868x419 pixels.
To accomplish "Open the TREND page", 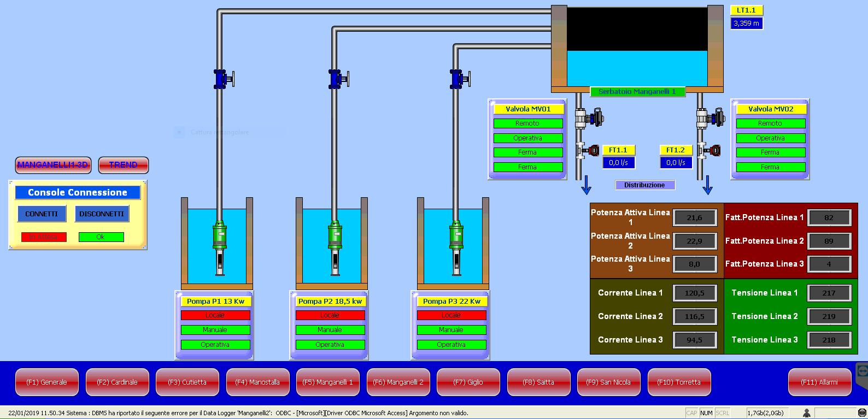I will (x=124, y=165).
